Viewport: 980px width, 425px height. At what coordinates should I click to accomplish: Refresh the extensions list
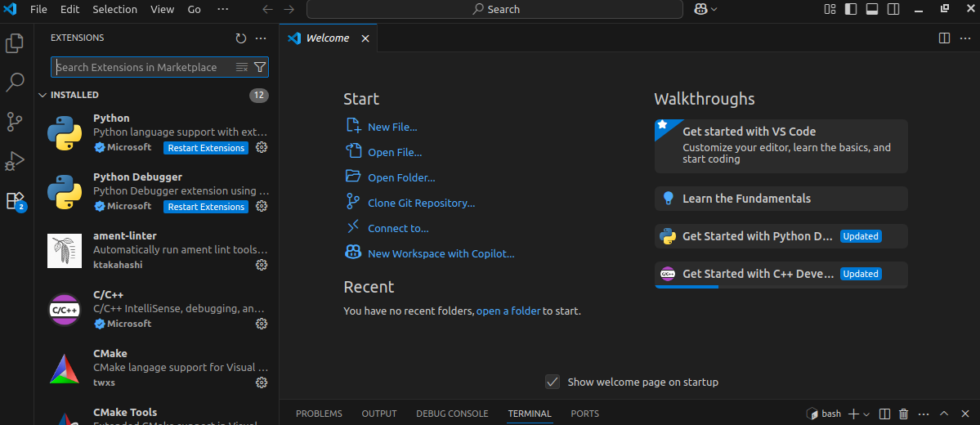point(241,38)
